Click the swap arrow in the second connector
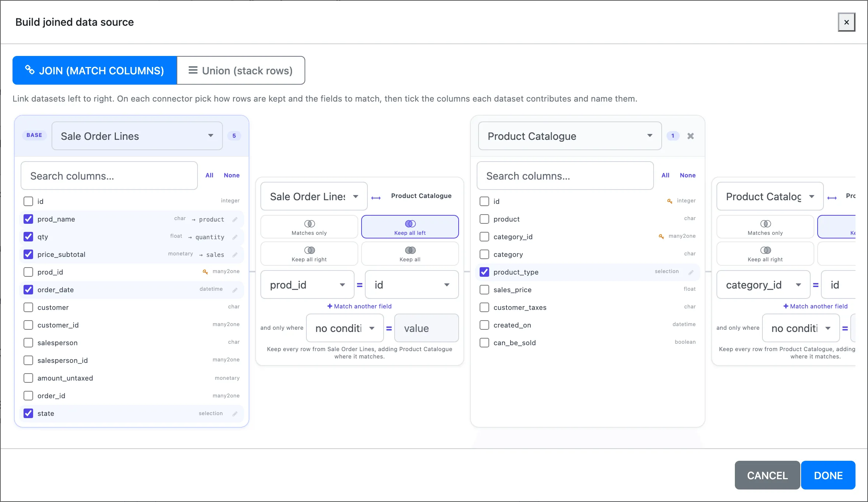Screen dimensions: 868x502 tap(832, 198)
